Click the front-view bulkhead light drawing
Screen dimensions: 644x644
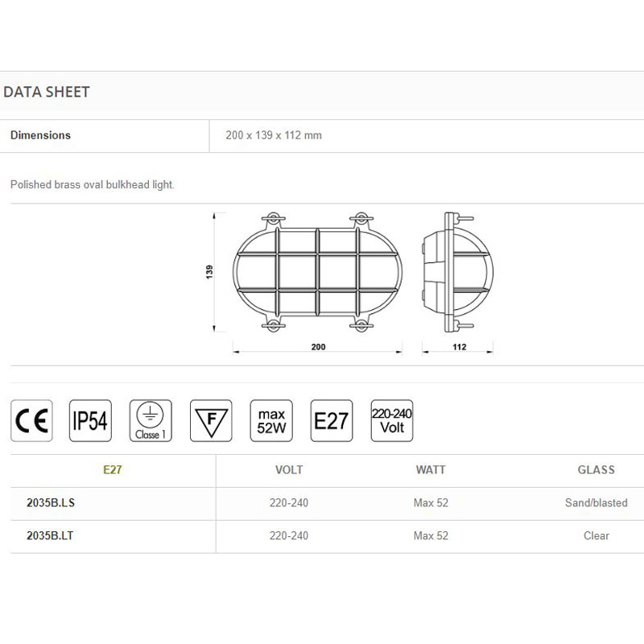click(x=317, y=272)
